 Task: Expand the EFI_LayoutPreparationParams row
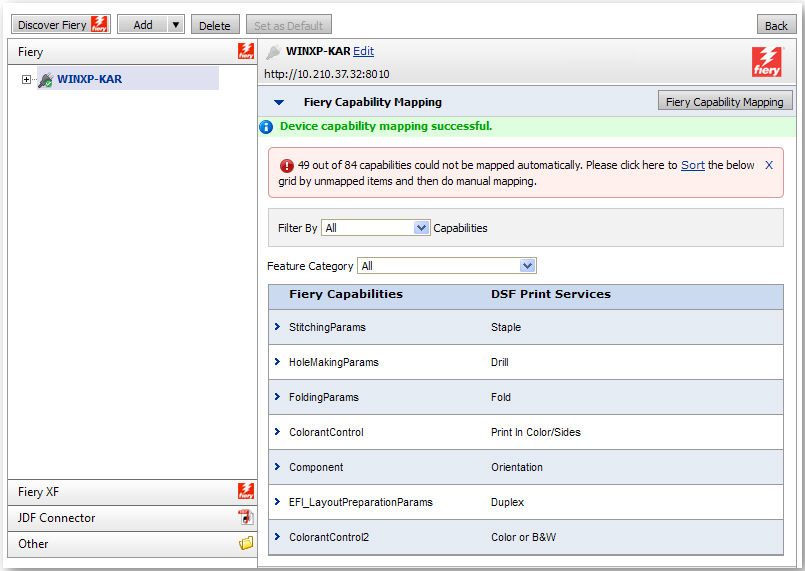pyautogui.click(x=277, y=501)
